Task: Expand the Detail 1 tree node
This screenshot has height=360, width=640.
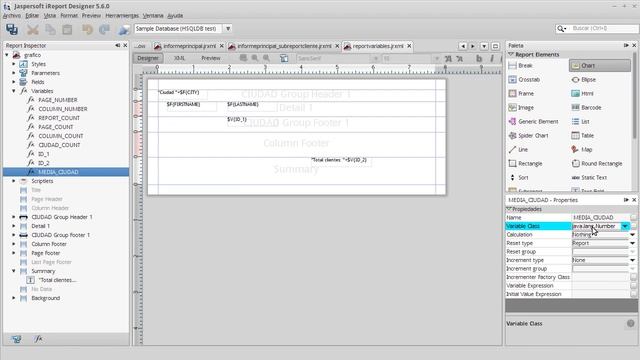Action: tap(14, 226)
